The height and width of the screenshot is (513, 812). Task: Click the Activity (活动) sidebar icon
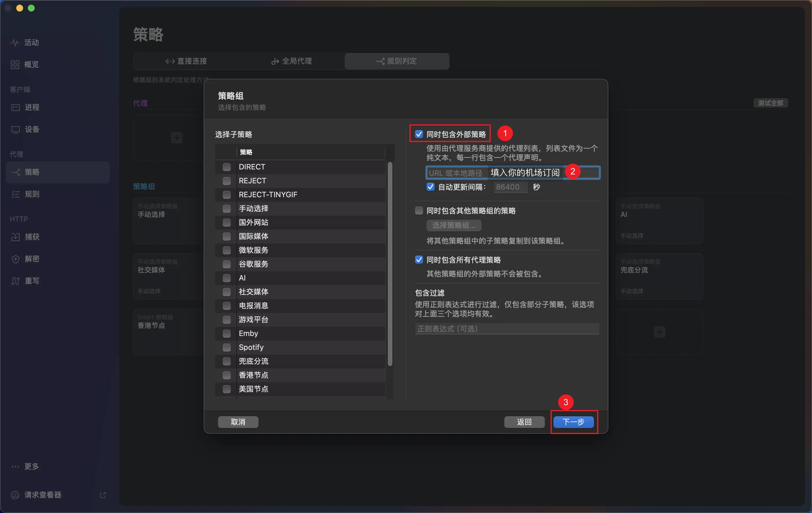(x=15, y=43)
